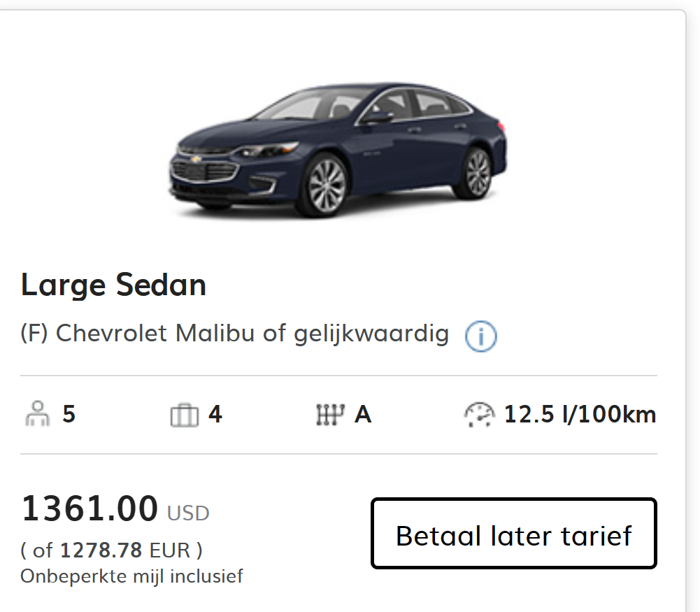Click the Chevrolet Malibu car image
The width and height of the screenshot is (700, 612).
(338, 149)
